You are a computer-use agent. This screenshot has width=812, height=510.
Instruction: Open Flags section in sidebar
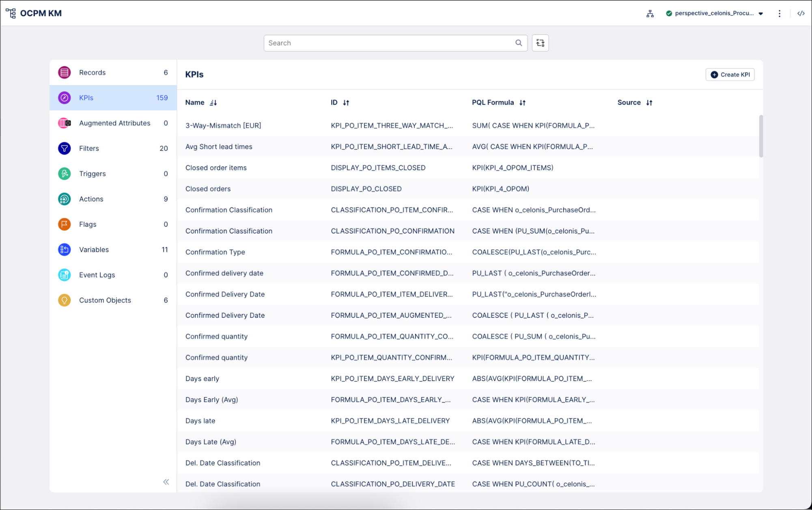pos(113,224)
